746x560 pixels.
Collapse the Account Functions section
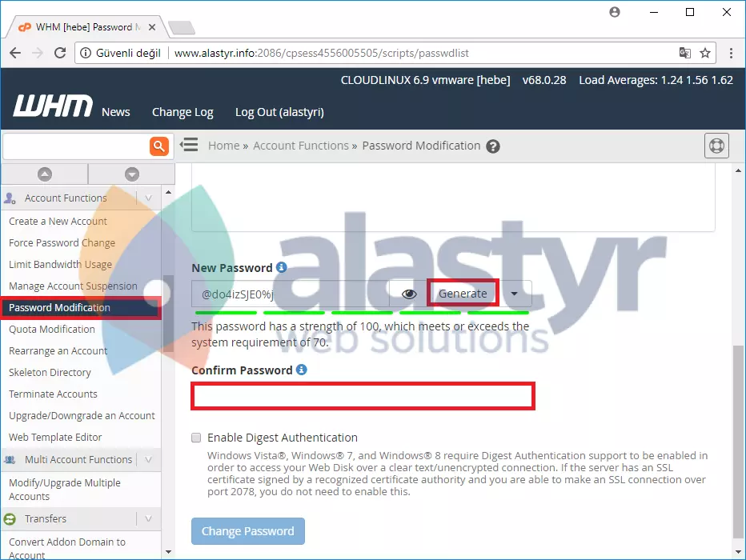[148, 198]
